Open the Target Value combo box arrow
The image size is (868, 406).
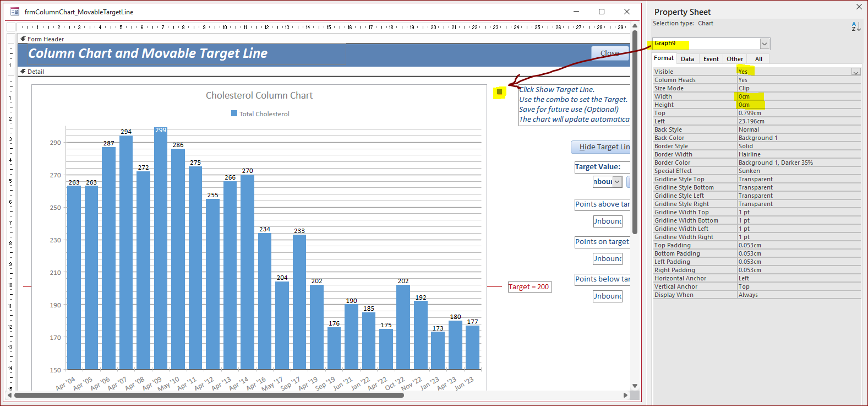coord(617,182)
